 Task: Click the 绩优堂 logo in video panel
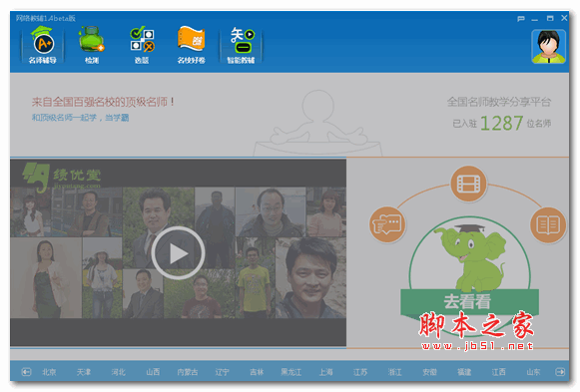click(62, 179)
